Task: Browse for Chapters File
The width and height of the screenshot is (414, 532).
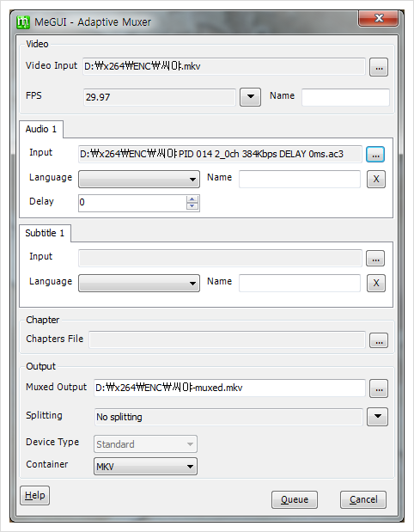Action: pos(379,340)
